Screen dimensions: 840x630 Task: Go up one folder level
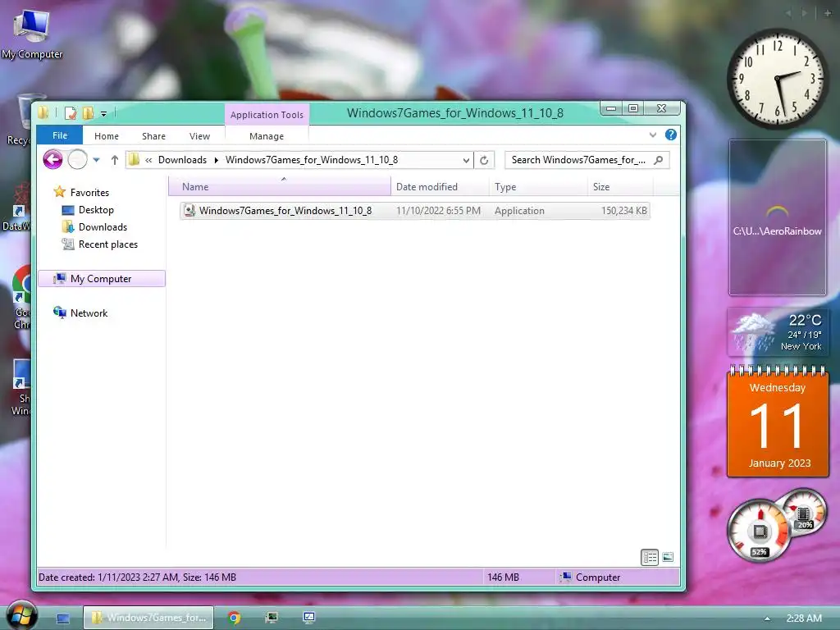114,160
